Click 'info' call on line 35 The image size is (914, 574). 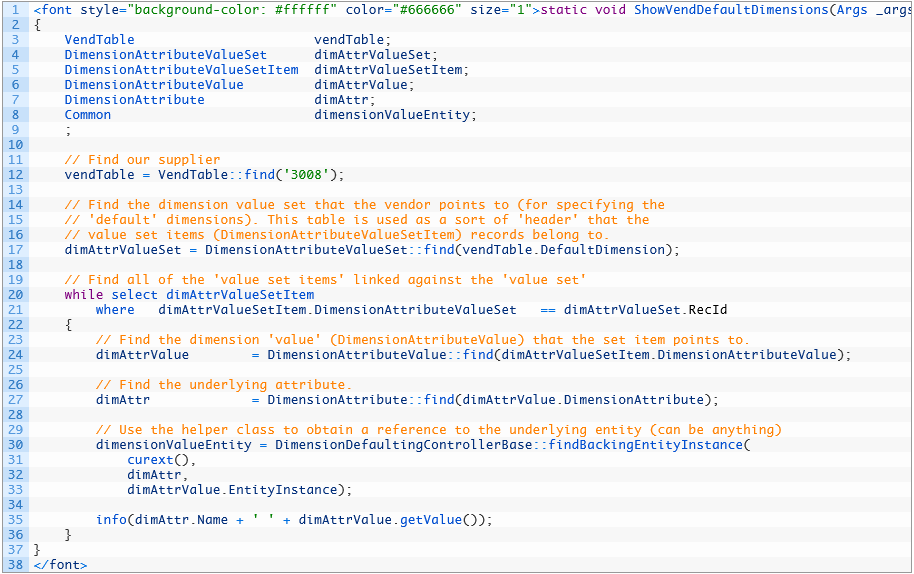111,519
